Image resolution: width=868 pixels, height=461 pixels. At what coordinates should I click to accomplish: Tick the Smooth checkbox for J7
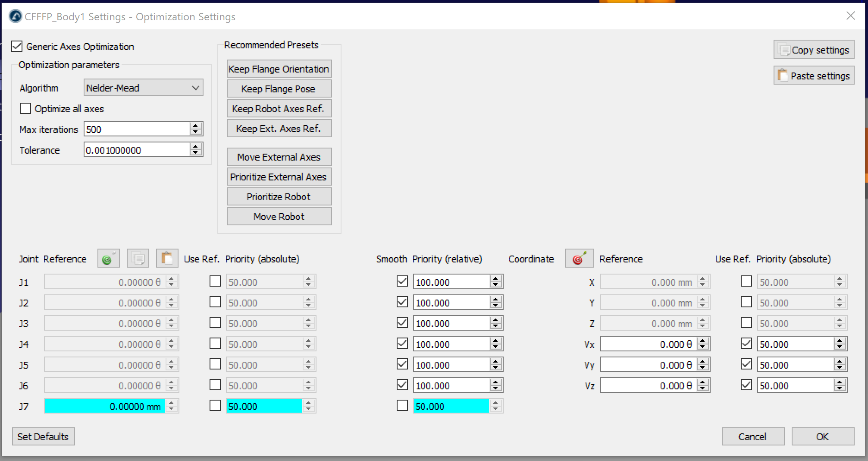click(x=402, y=406)
